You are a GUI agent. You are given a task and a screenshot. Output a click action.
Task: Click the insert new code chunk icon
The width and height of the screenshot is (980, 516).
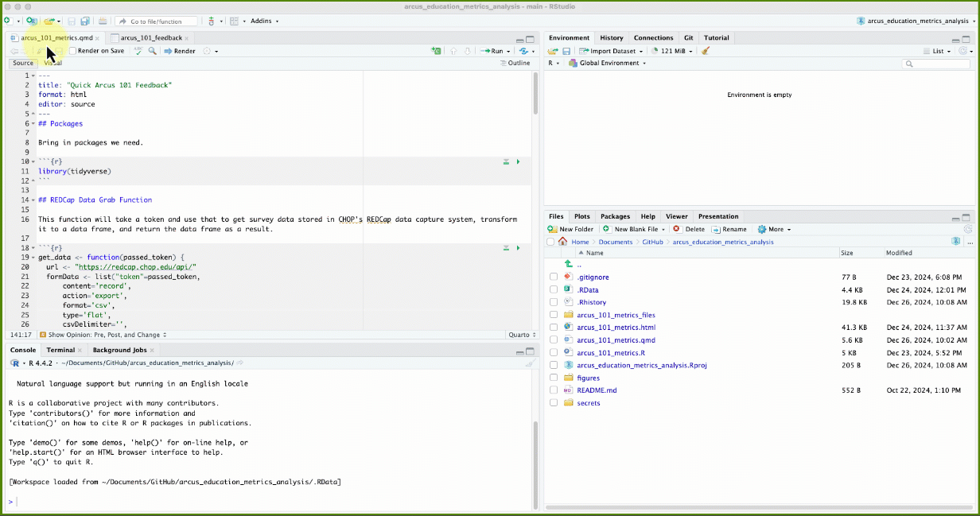435,51
